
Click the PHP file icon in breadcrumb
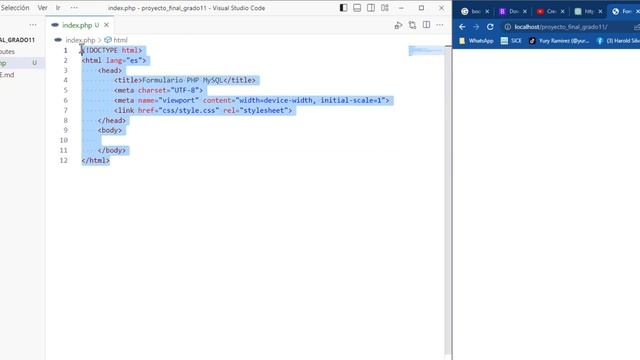point(58,40)
